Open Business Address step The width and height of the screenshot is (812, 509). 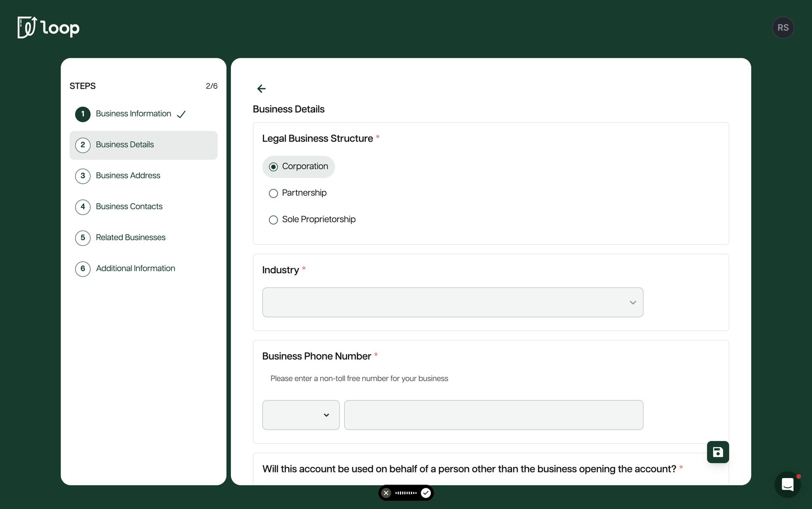pos(144,176)
